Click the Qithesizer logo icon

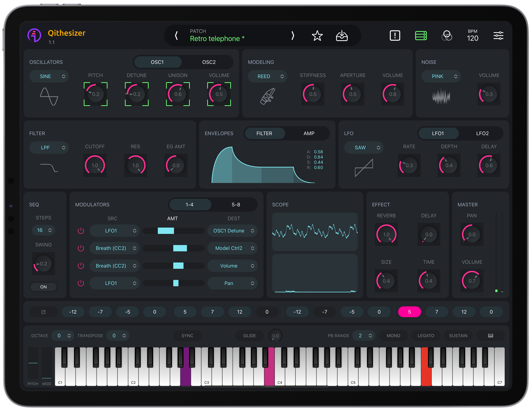(34, 35)
